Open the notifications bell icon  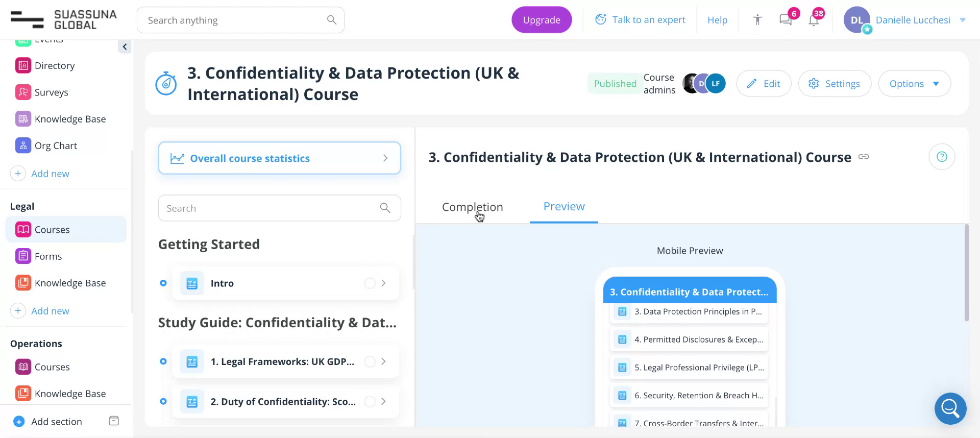click(814, 20)
